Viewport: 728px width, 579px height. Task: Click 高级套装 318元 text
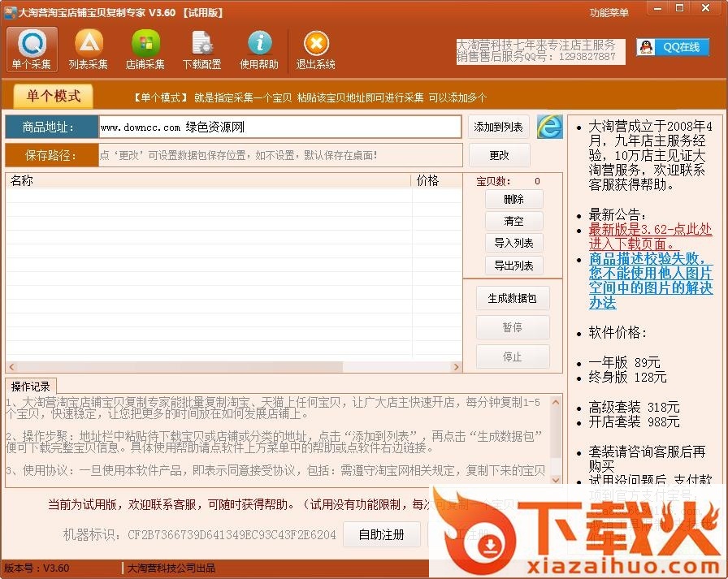point(635,408)
